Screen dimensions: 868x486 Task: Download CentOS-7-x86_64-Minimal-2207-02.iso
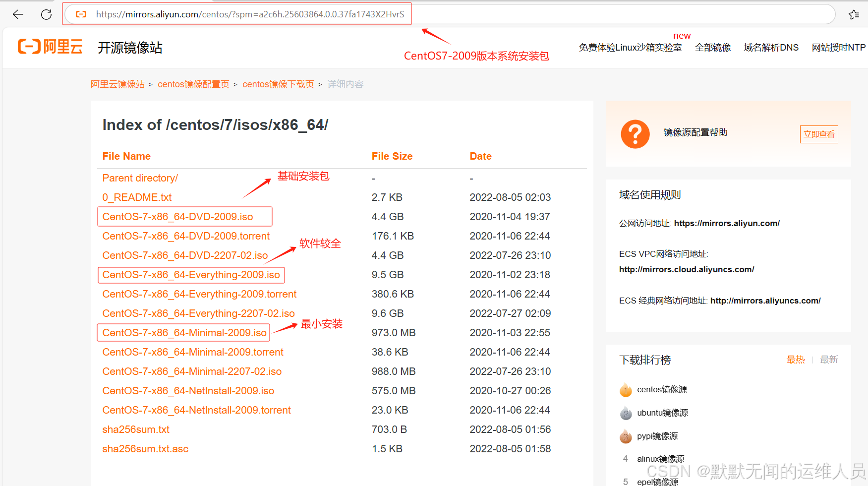pyautogui.click(x=192, y=371)
